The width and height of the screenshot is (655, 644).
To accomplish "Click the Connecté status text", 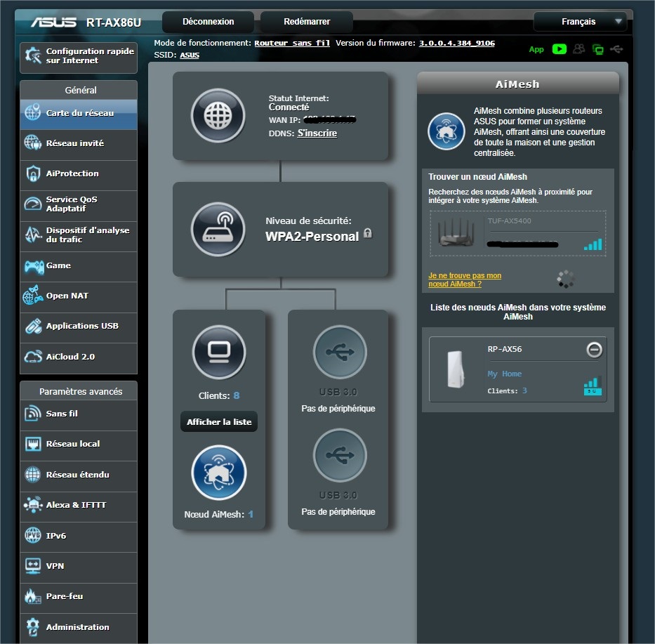I will tap(289, 107).
